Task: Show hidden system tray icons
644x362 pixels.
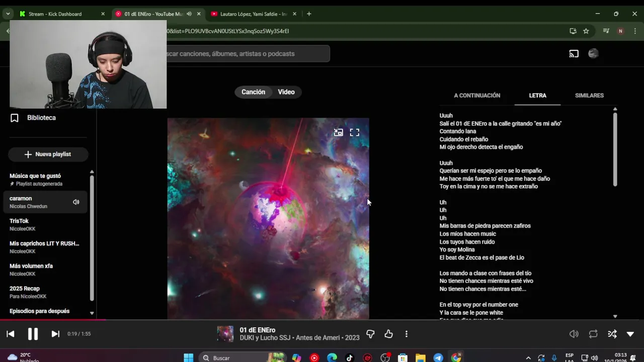Action: pos(528,358)
